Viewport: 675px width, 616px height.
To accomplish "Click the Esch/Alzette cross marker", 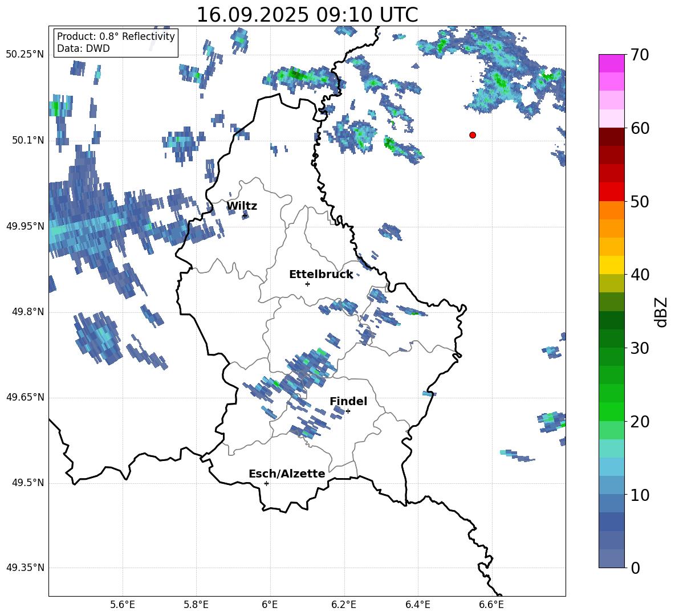I will 266,483.
